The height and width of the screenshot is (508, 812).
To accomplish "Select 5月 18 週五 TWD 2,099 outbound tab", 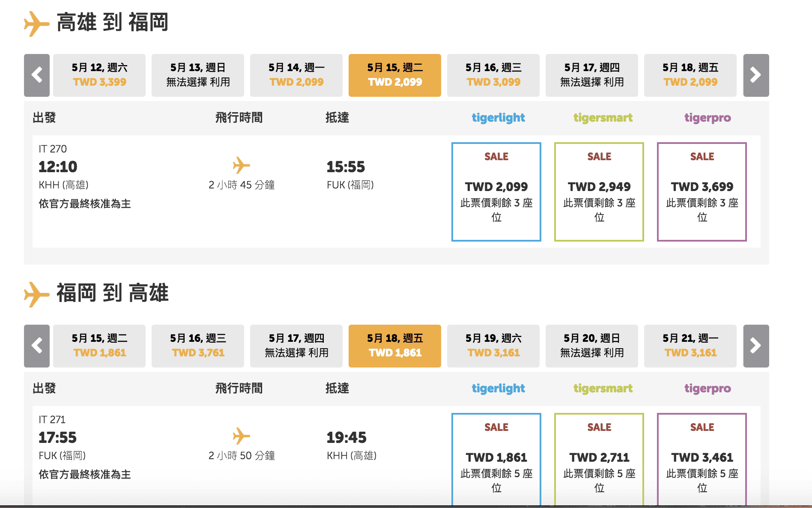I will (x=690, y=75).
